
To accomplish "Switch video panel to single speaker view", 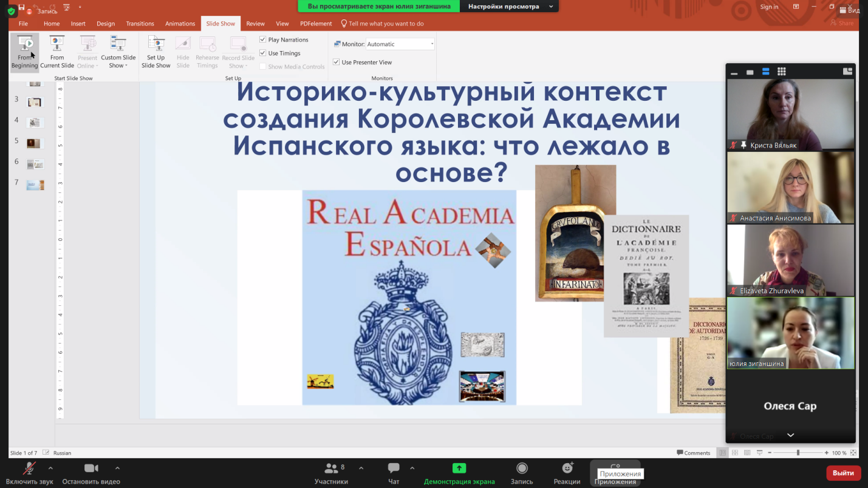I will coord(750,72).
